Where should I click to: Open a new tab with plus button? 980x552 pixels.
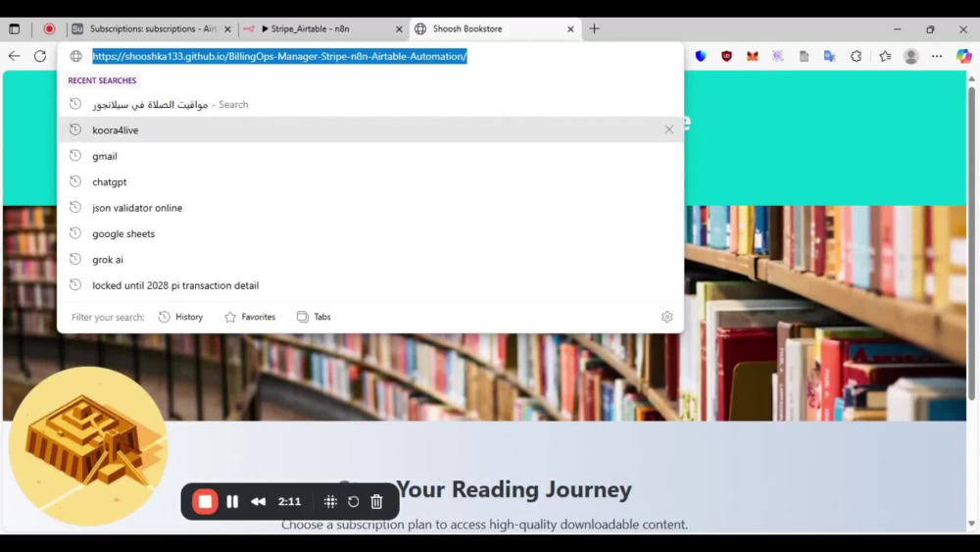click(x=594, y=28)
